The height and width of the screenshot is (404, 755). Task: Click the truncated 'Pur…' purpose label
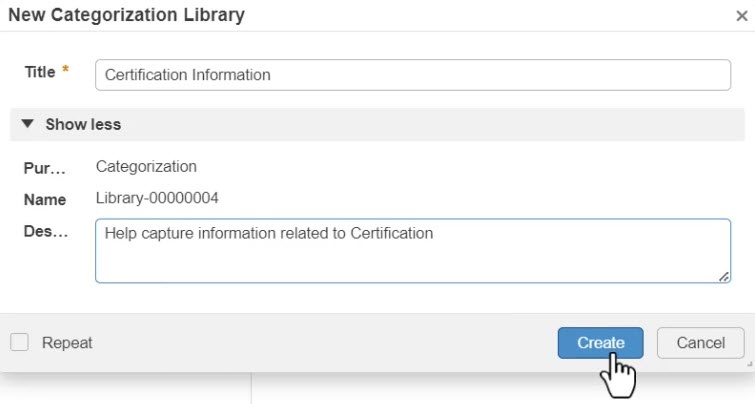tap(45, 168)
